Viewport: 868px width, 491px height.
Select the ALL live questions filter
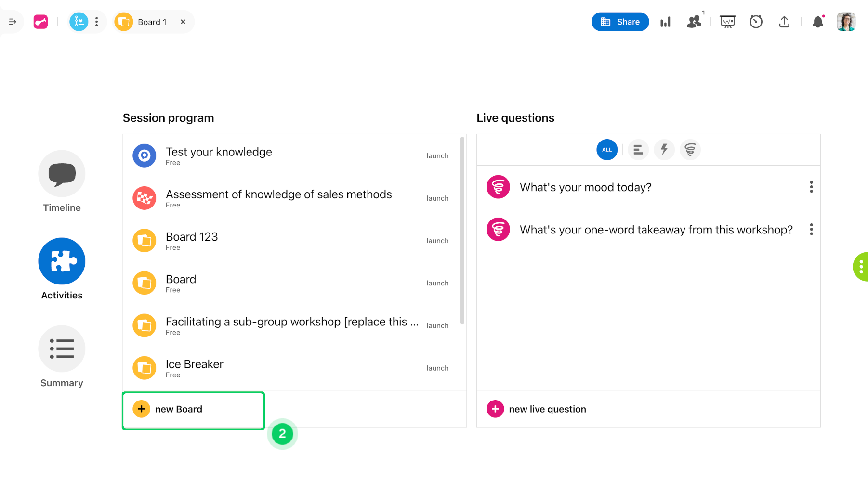pyautogui.click(x=607, y=150)
